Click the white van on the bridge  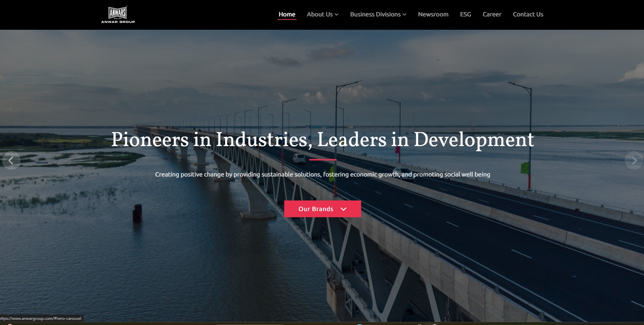[x=299, y=158]
